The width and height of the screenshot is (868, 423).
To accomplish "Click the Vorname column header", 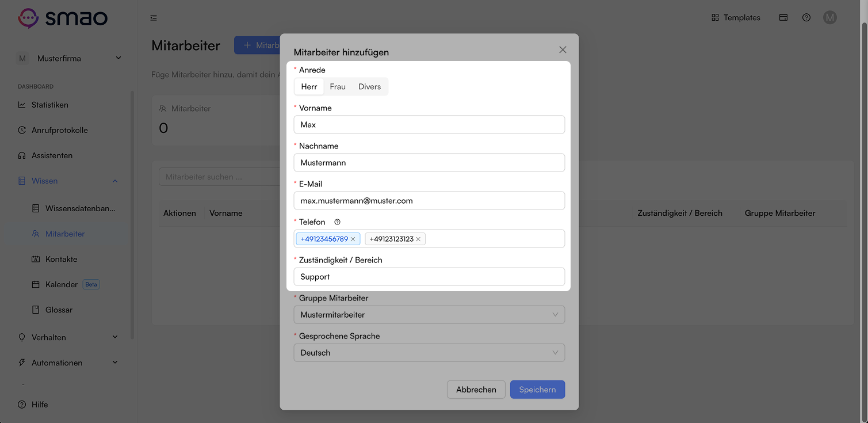I will click(x=226, y=213).
